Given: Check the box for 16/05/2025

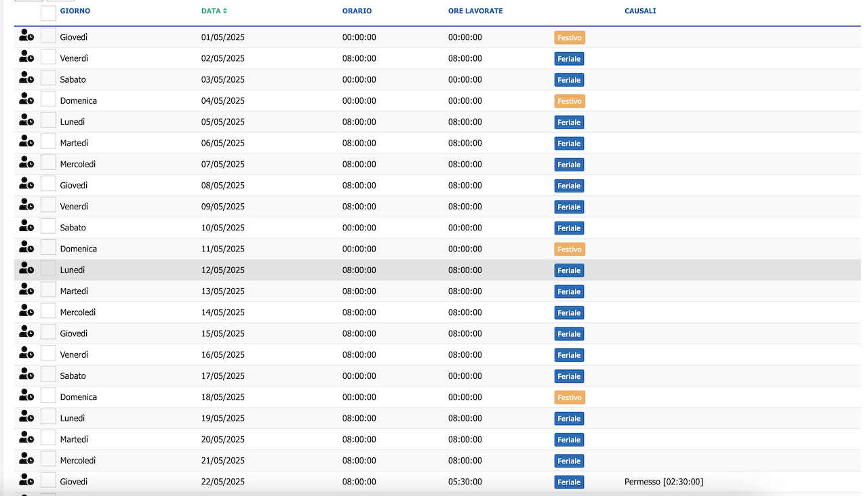Looking at the screenshot, I should pos(48,353).
